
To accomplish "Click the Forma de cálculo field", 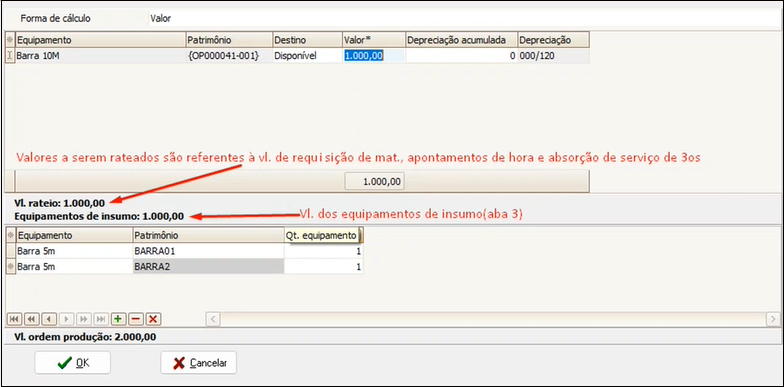I will coord(465,18).
